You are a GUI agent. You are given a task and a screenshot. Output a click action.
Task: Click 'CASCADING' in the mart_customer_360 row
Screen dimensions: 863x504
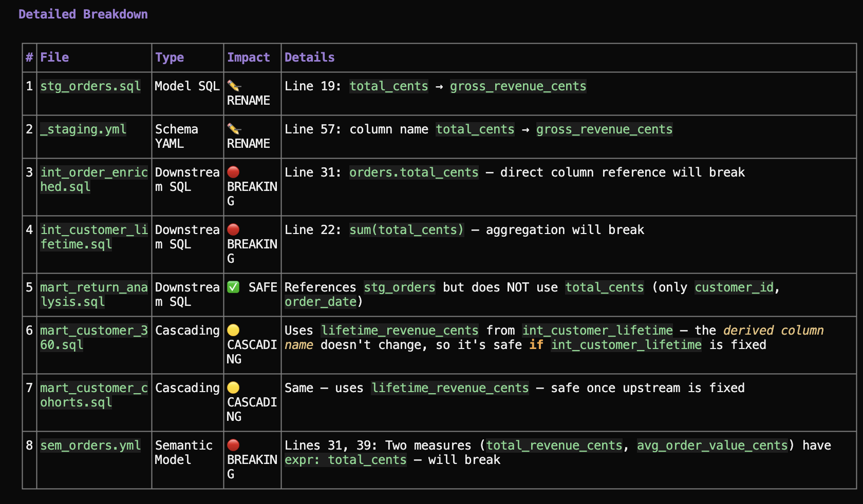pyautogui.click(x=252, y=352)
